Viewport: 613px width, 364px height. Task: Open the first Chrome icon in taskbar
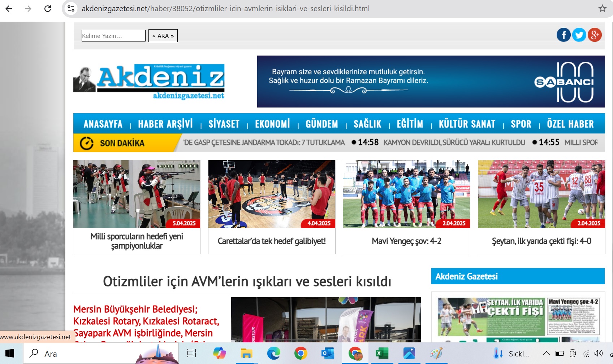pos(301,354)
